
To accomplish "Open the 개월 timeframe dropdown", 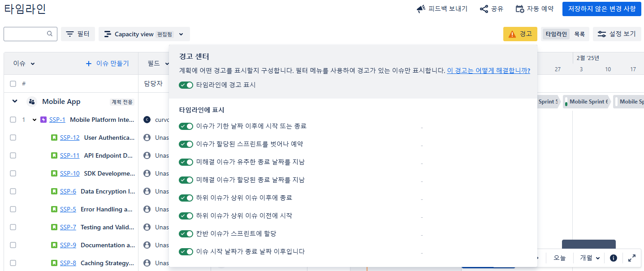I will (590, 258).
